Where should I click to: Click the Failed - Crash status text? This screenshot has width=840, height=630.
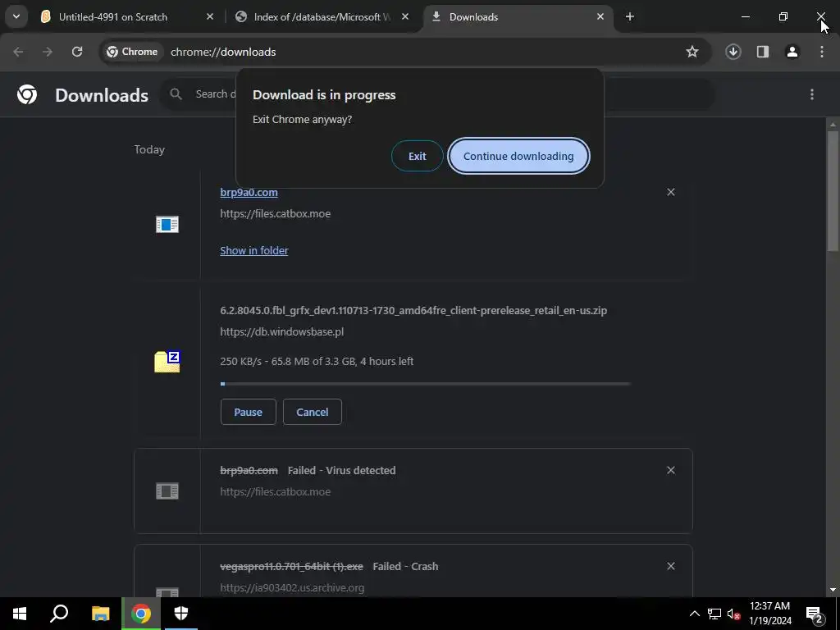[x=405, y=566]
